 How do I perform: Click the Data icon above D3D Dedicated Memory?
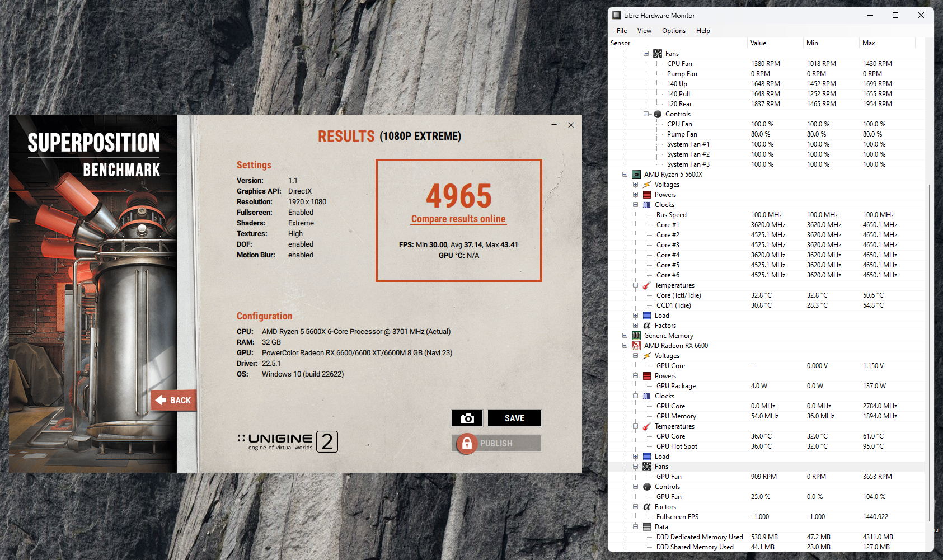coord(647,527)
